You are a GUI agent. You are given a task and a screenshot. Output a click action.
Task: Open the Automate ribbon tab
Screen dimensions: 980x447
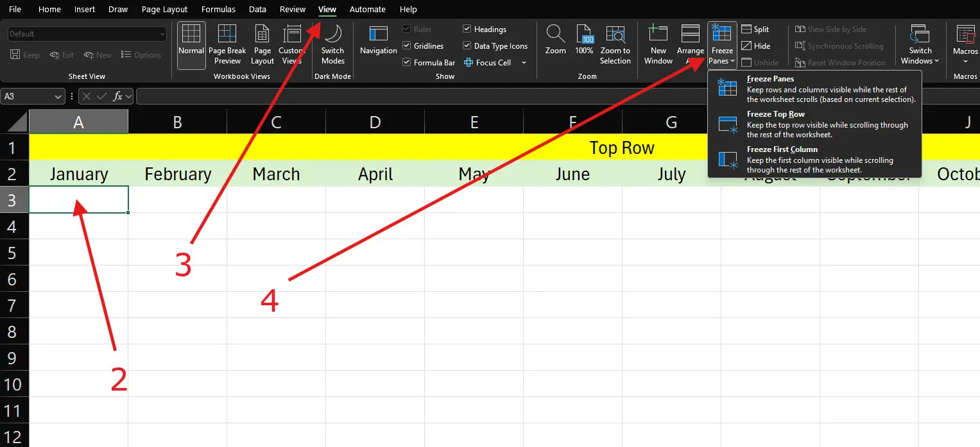pyautogui.click(x=367, y=9)
